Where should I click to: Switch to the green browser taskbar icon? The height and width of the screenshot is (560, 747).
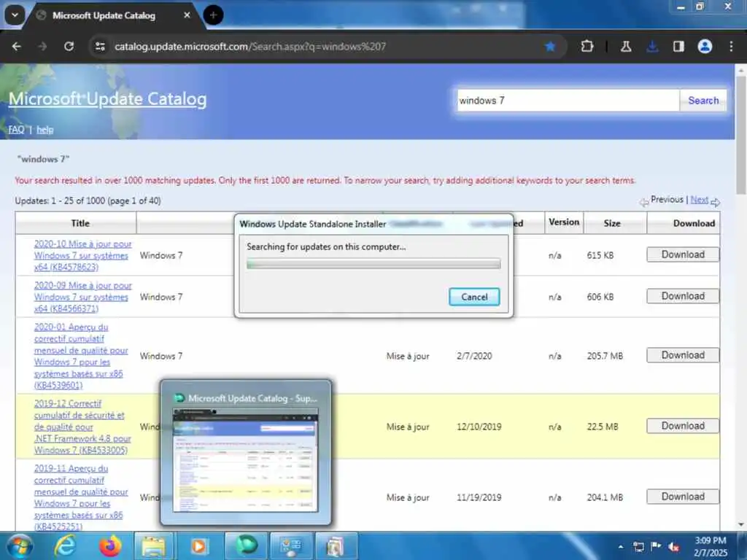click(x=246, y=545)
